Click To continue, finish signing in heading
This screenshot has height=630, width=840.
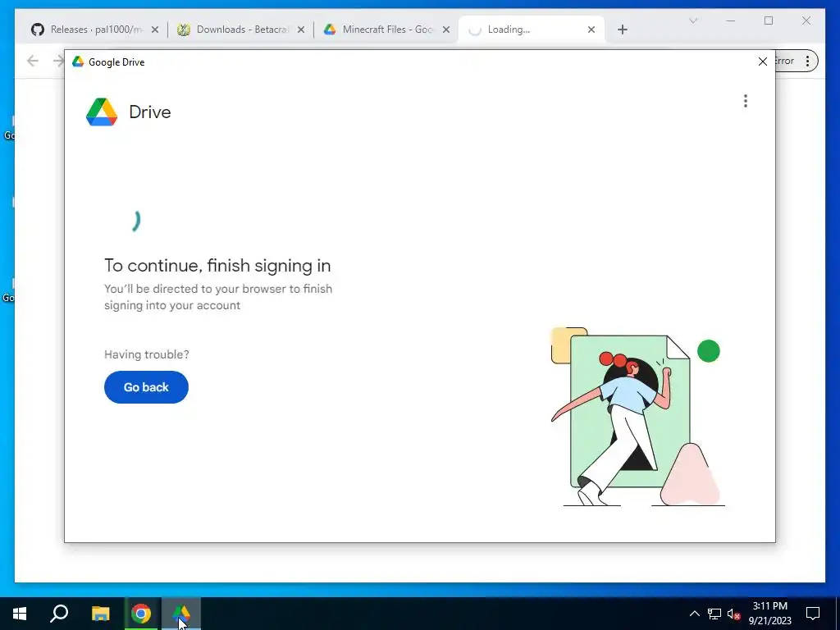217,265
